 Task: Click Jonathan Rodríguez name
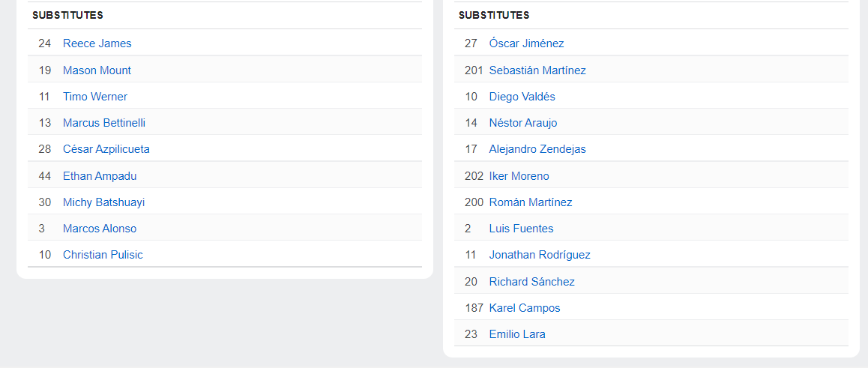point(540,255)
